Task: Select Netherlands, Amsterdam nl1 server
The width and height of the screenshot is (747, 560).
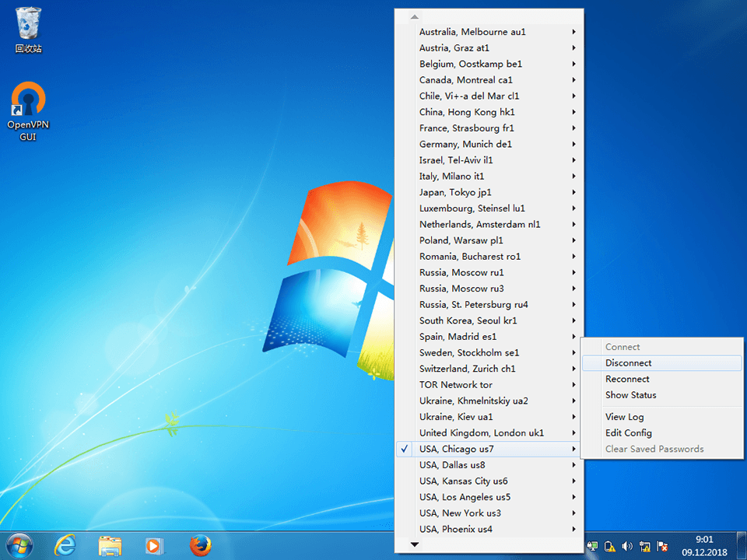Action: point(489,224)
